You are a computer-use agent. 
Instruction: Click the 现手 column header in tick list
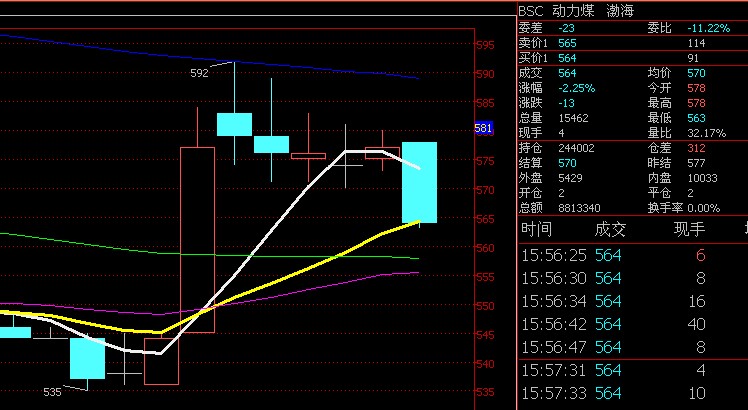tap(689, 230)
